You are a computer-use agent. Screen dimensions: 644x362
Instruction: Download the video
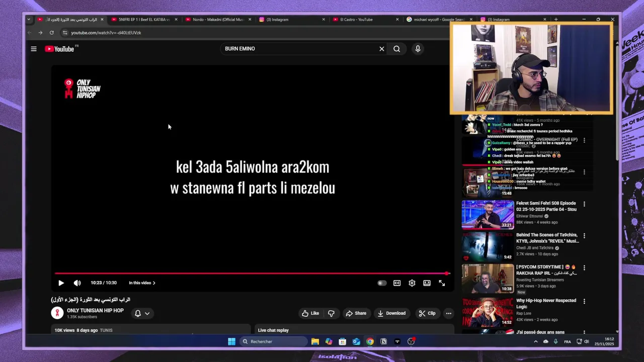(391, 313)
